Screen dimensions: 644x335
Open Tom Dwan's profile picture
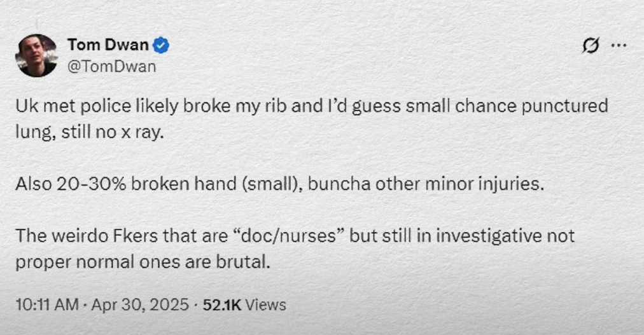point(36,55)
